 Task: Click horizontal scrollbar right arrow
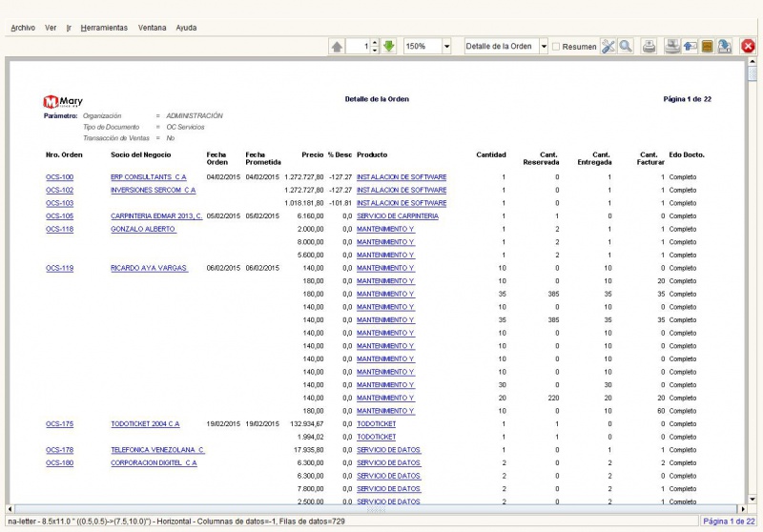[x=743, y=509]
